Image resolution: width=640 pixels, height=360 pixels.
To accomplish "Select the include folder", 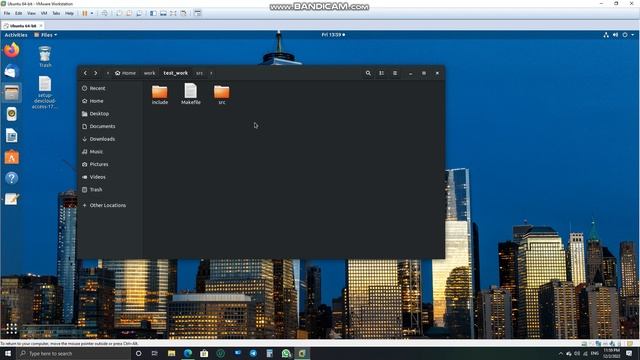I will tap(160, 95).
